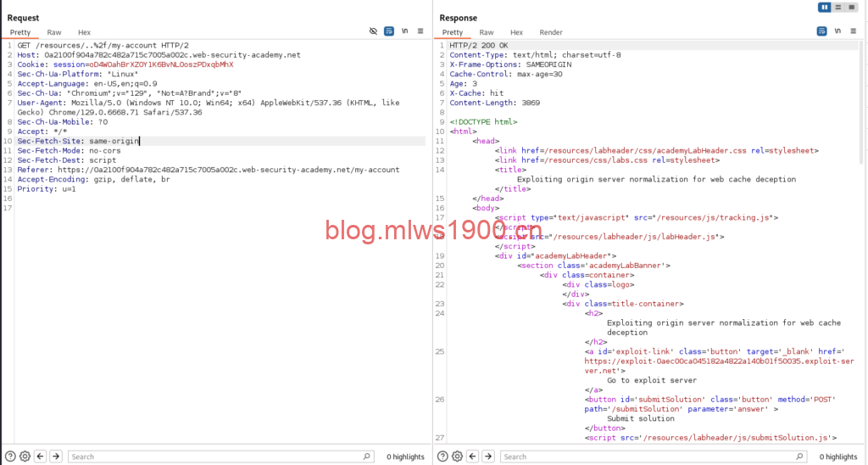Click the Cache-Control: max-age=30 line

point(506,74)
